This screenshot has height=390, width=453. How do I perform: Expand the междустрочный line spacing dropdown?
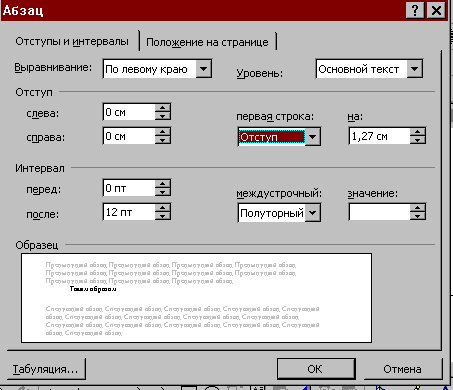[x=313, y=213]
